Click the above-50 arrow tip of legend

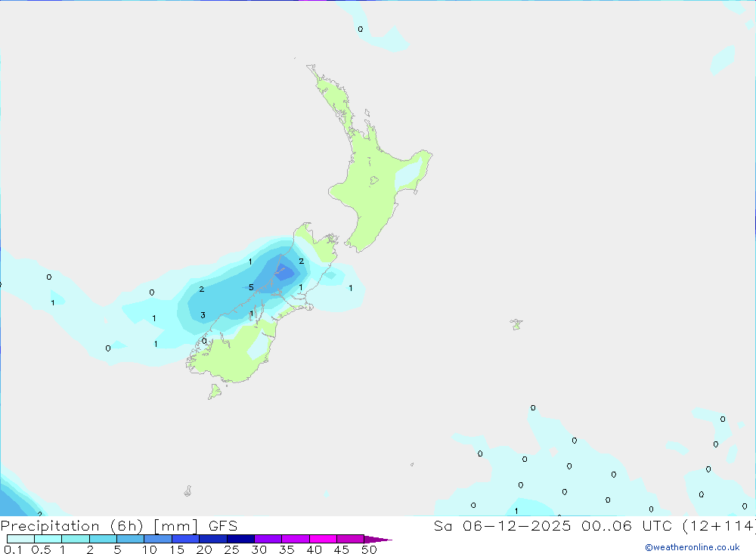(378, 539)
